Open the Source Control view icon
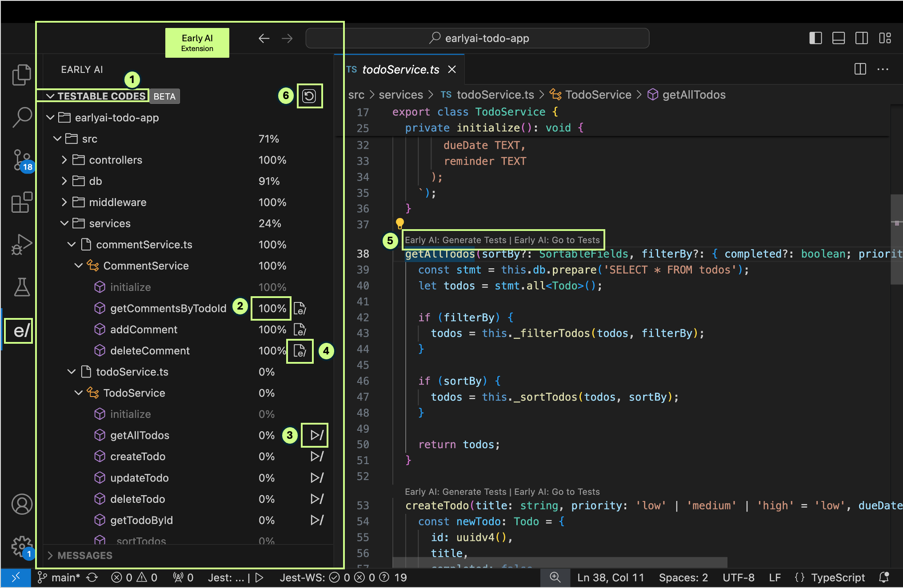The width and height of the screenshot is (903, 588). 21,160
